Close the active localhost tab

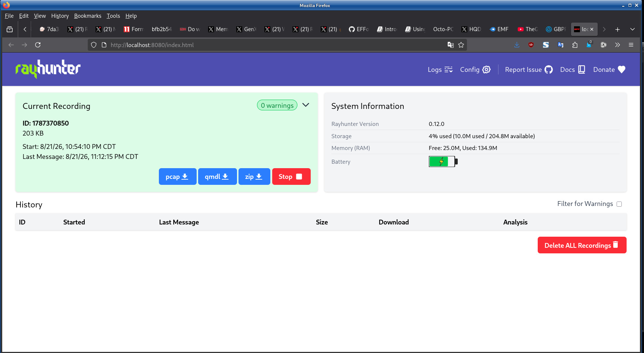pos(592,29)
